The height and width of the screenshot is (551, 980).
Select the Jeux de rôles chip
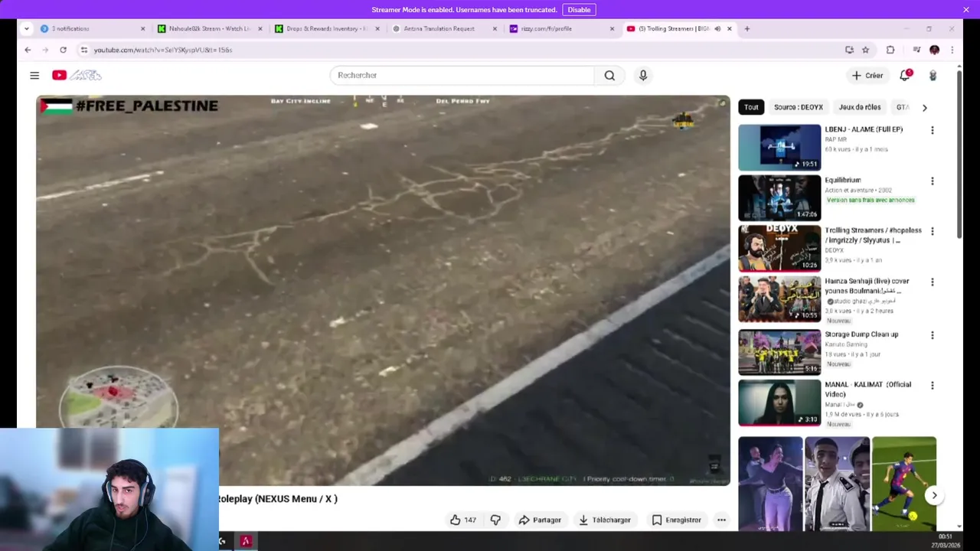pos(860,107)
